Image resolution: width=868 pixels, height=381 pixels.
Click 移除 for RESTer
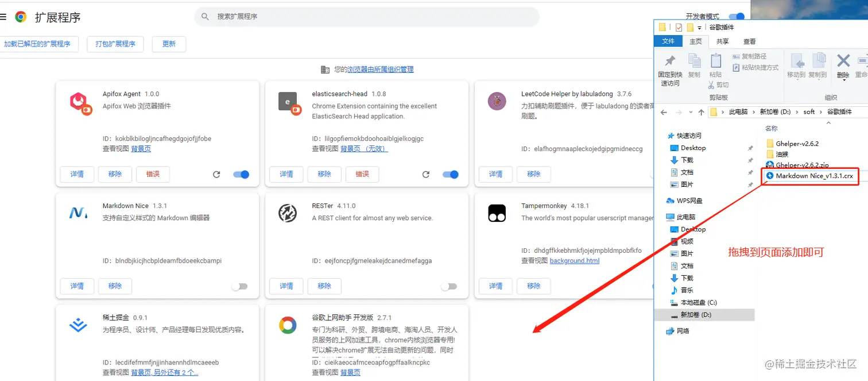[324, 286]
